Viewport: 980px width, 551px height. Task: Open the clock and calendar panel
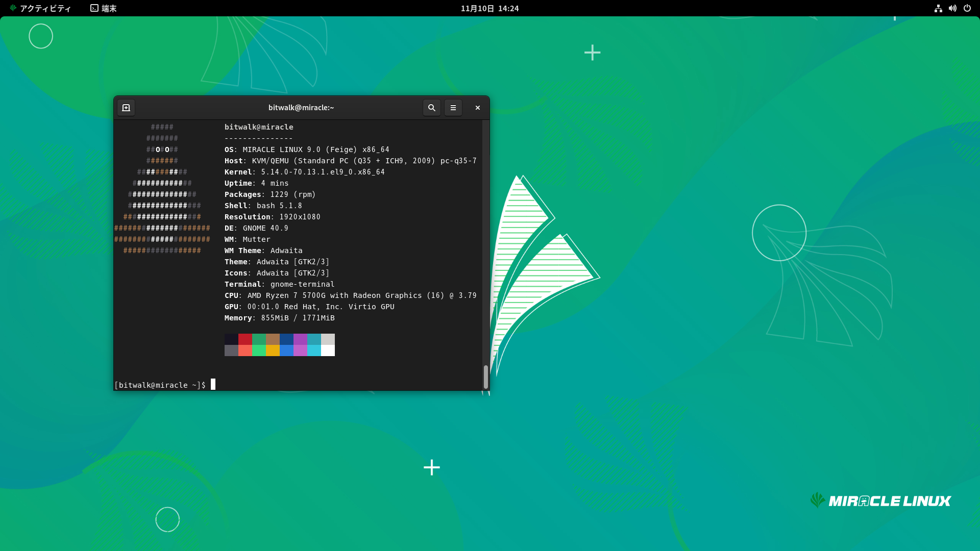pyautogui.click(x=489, y=8)
